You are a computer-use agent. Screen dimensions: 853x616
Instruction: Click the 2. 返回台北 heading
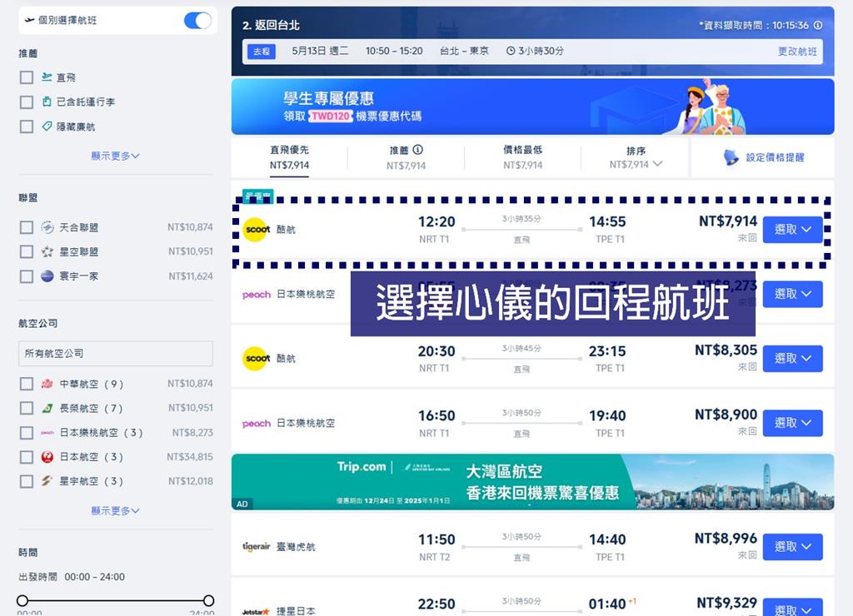point(271,25)
